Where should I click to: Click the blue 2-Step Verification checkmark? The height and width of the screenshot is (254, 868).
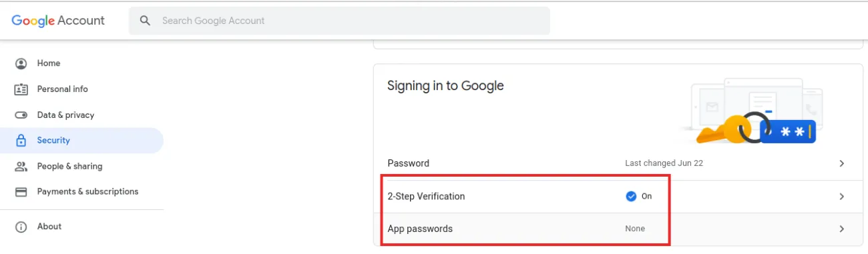point(631,197)
